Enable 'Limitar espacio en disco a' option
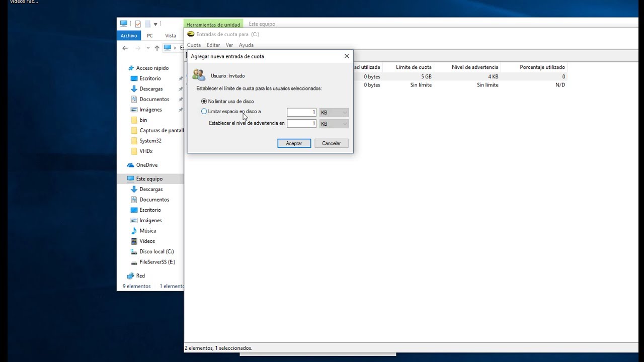This screenshot has height=362, width=644. click(x=204, y=111)
